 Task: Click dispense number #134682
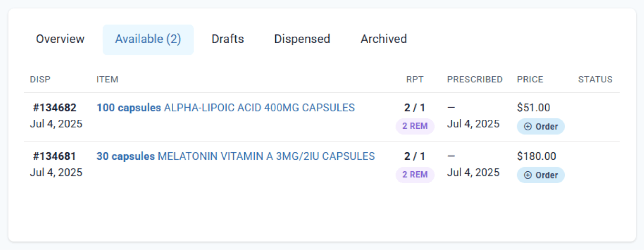point(54,108)
